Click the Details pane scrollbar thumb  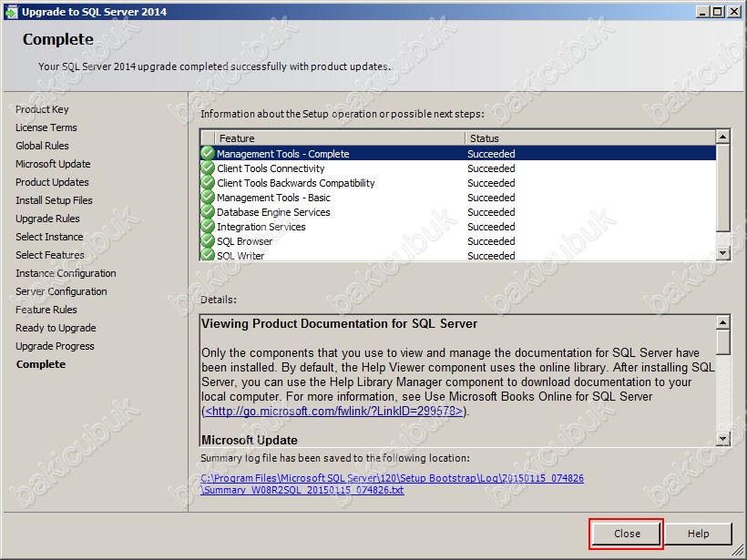point(722,342)
